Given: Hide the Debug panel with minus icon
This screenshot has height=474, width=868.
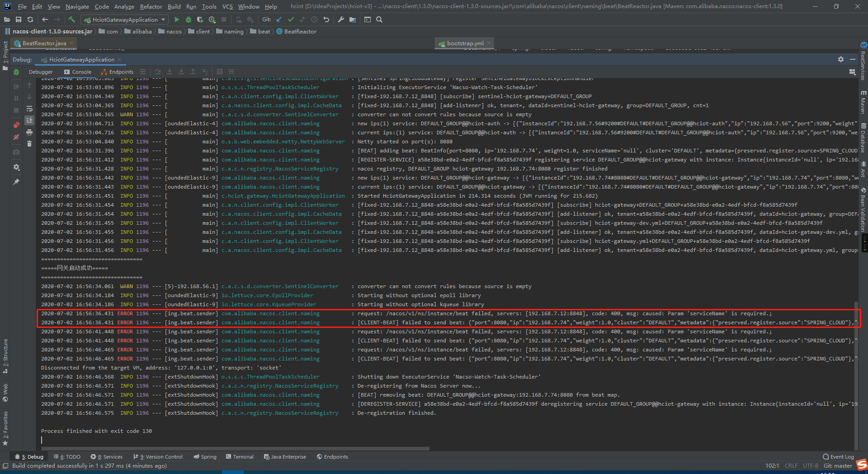Looking at the screenshot, I should pyautogui.click(x=852, y=59).
